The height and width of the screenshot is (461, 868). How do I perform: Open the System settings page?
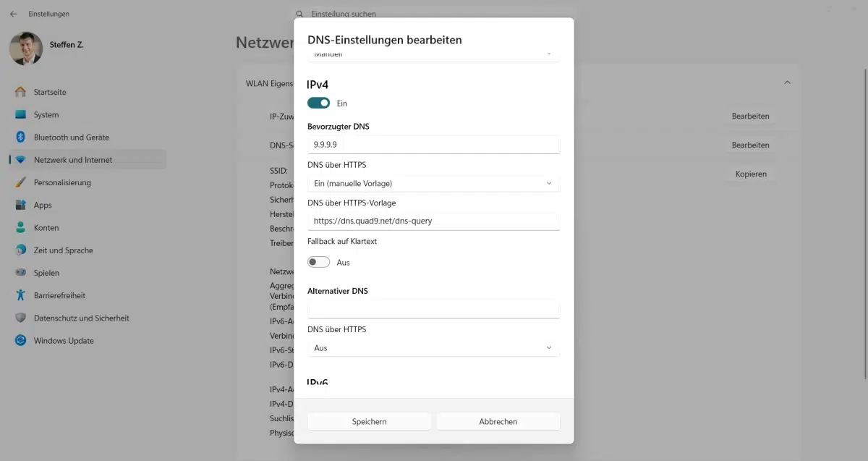point(46,114)
